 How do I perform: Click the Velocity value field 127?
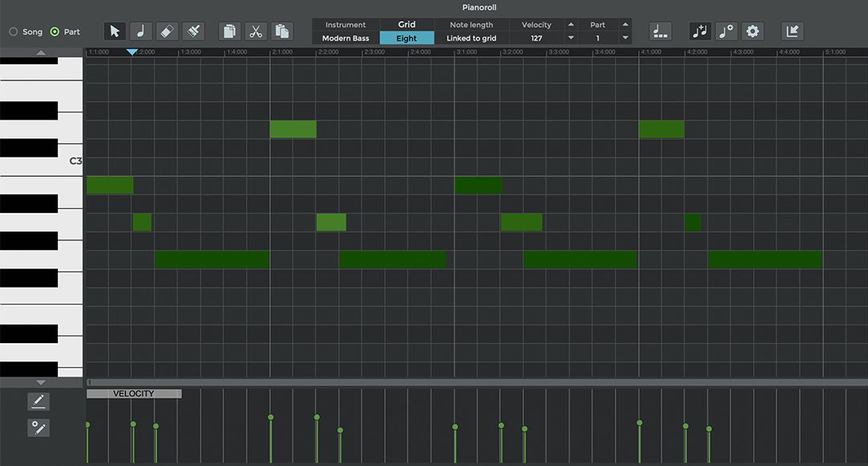tap(536, 39)
